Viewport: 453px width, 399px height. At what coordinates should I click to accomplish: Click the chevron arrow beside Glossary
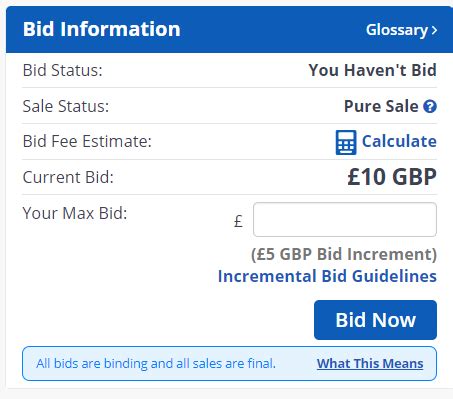[434, 31]
